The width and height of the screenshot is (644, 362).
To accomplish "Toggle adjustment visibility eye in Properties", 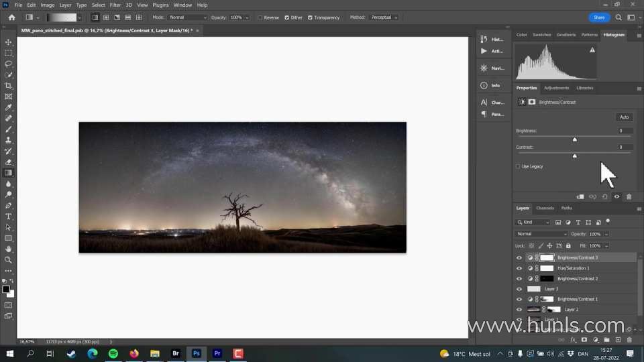I will click(617, 196).
